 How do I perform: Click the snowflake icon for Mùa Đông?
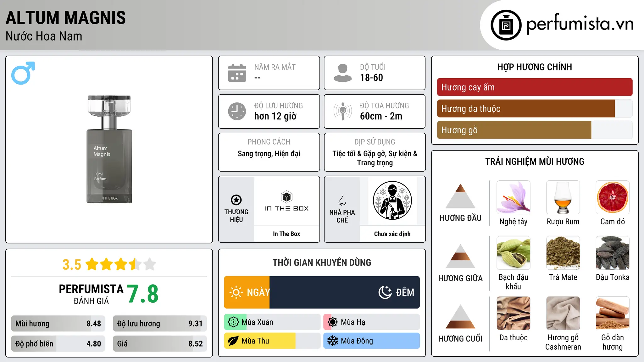[333, 341]
